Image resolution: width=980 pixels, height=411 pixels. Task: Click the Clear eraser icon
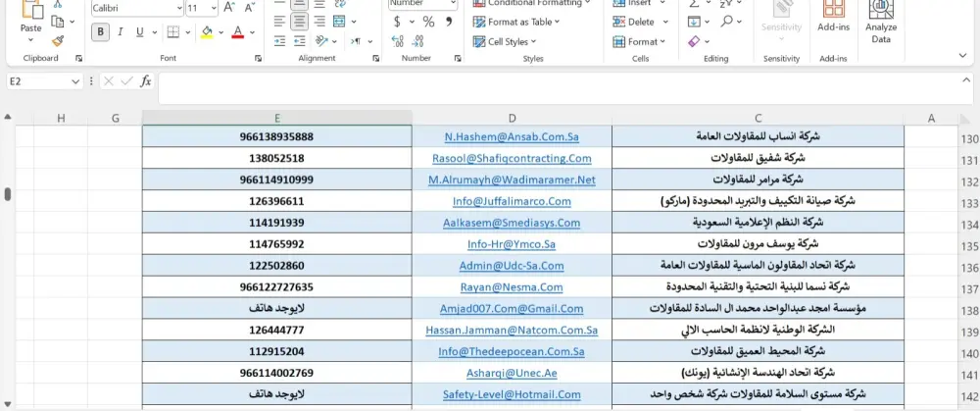pyautogui.click(x=694, y=41)
